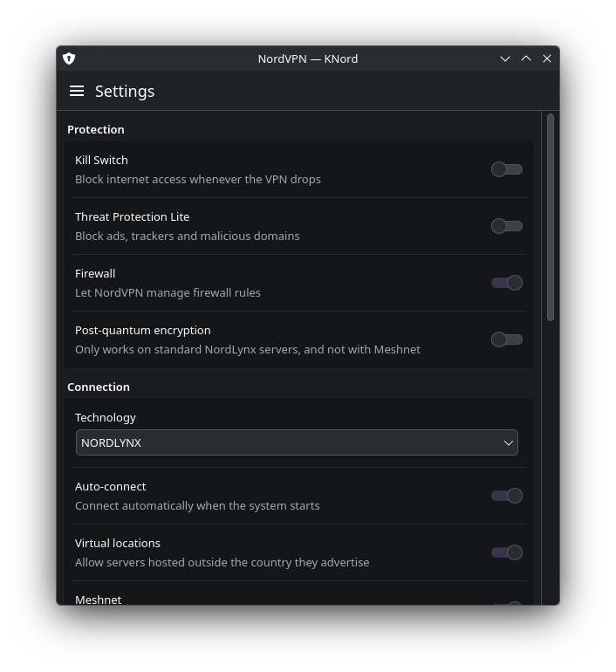Disable the Virtual locations switch

507,552
